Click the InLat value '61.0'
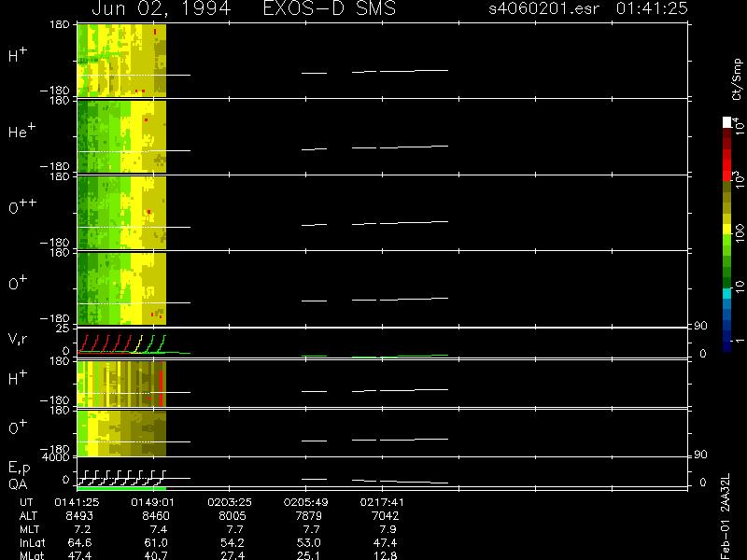Screen dimensions: 747x560 tap(156, 542)
